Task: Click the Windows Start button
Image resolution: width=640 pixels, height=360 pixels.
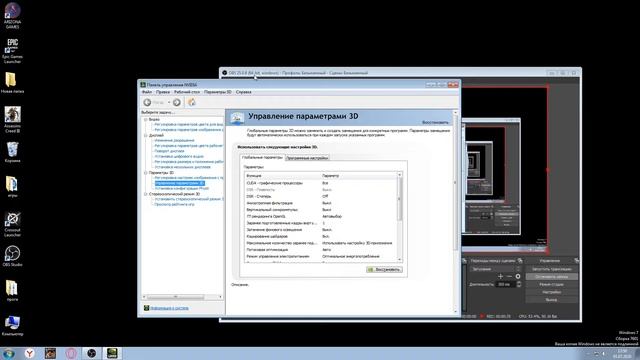Action: tap(9, 353)
